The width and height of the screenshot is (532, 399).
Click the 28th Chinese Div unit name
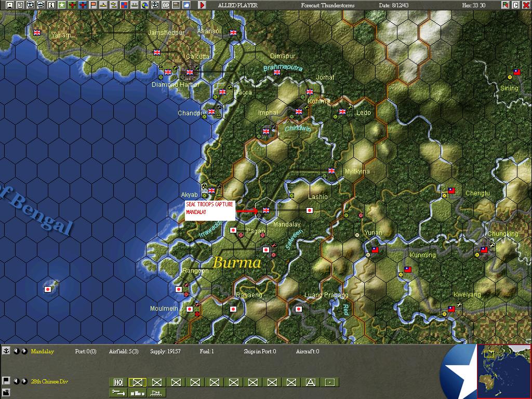coord(49,381)
